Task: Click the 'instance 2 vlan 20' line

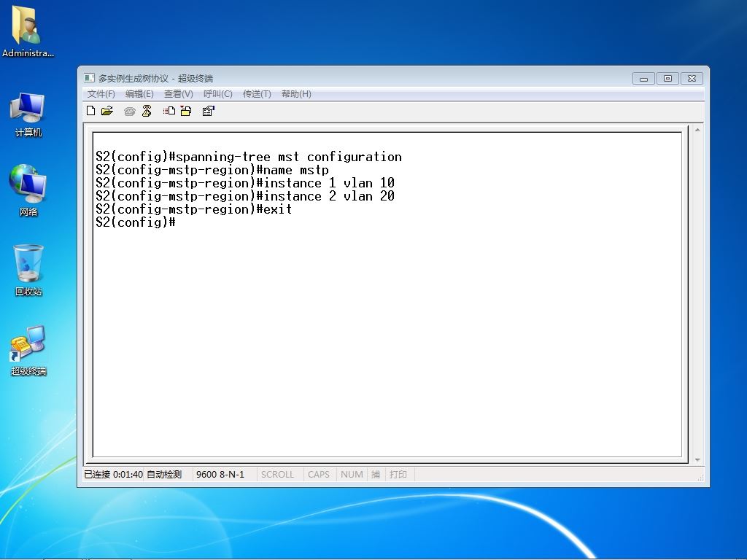Action: pos(245,196)
